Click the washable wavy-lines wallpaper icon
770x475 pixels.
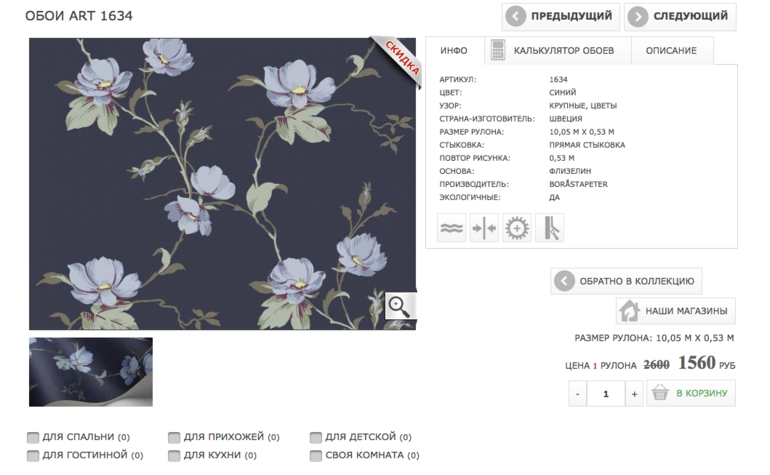[451, 228]
